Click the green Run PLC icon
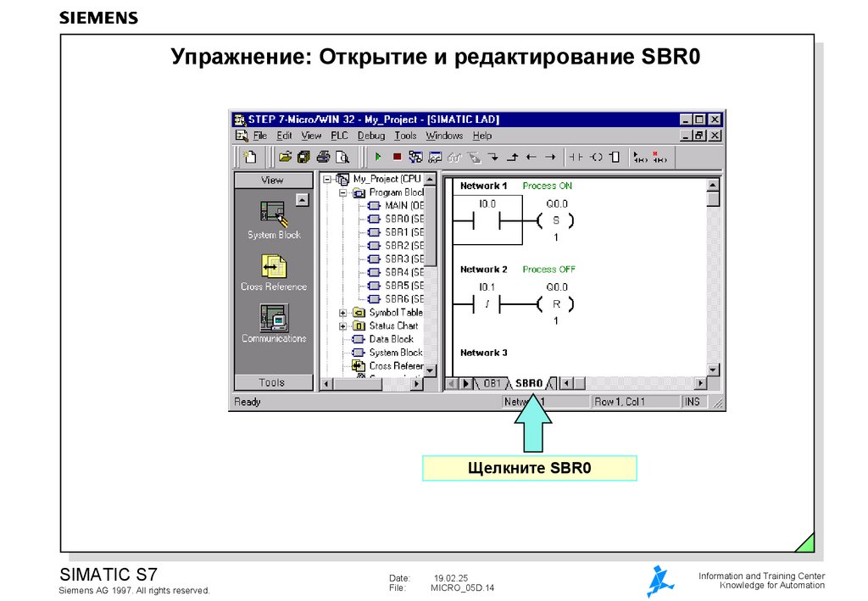Viewport: 868px width, 601px height. coord(378,157)
